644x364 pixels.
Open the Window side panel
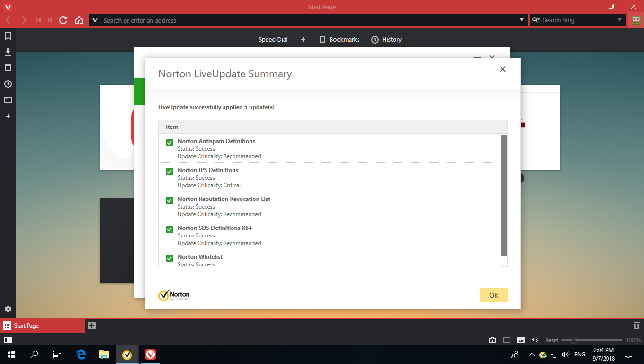(8, 100)
